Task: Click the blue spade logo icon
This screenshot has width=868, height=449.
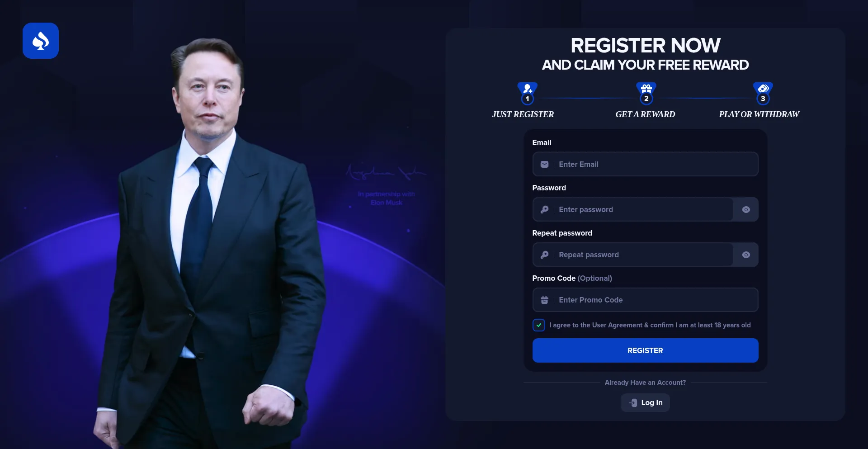Action: (x=41, y=41)
